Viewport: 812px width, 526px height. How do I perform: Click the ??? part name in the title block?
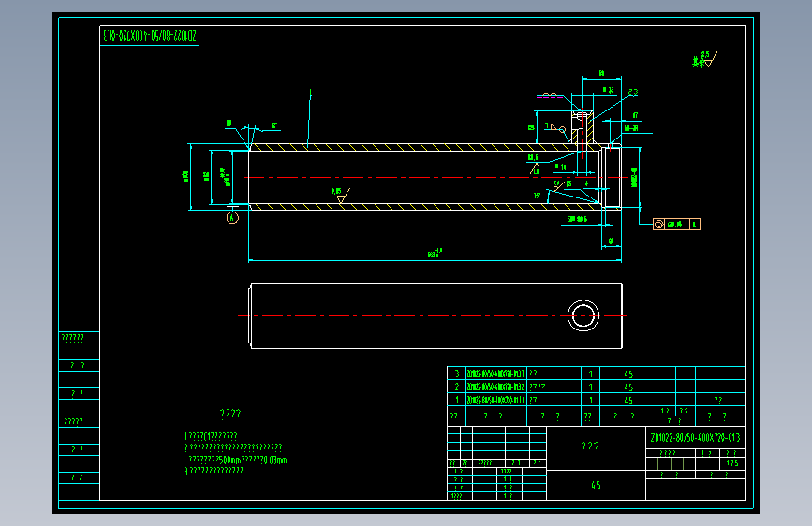(590, 446)
